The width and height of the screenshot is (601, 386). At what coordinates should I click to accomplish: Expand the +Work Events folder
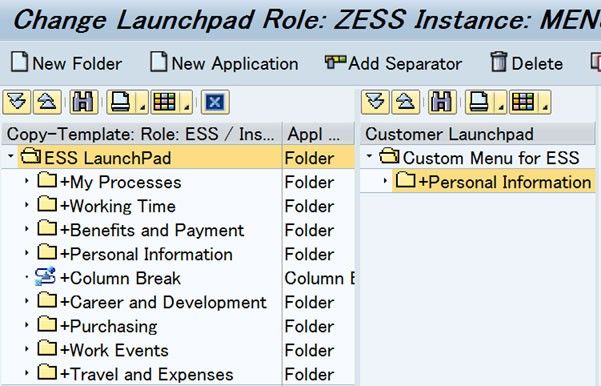26,349
